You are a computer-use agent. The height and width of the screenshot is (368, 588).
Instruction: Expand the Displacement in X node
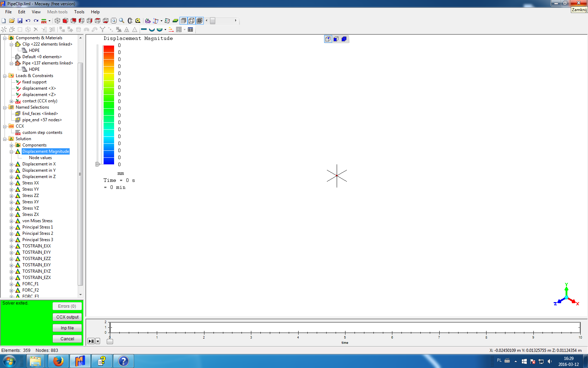12,164
